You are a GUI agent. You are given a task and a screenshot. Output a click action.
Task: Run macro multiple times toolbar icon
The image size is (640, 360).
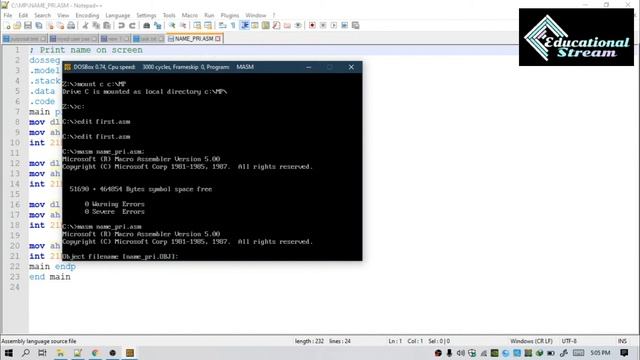point(344,25)
